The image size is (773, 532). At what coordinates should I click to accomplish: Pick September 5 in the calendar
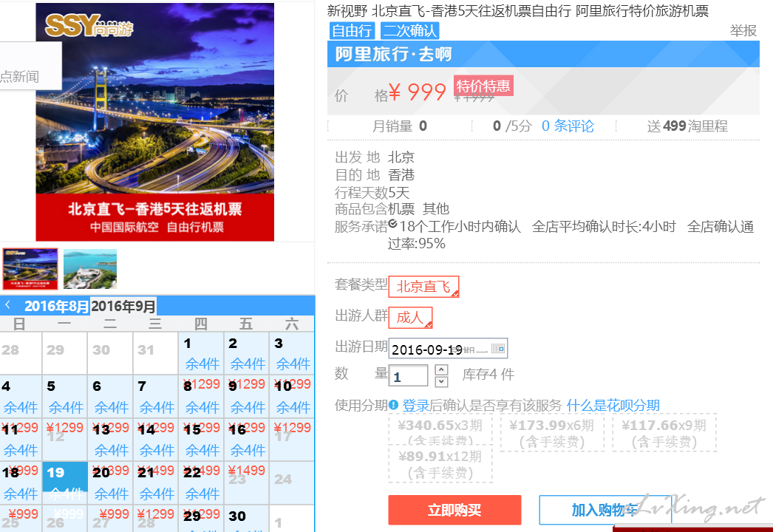coord(64,396)
